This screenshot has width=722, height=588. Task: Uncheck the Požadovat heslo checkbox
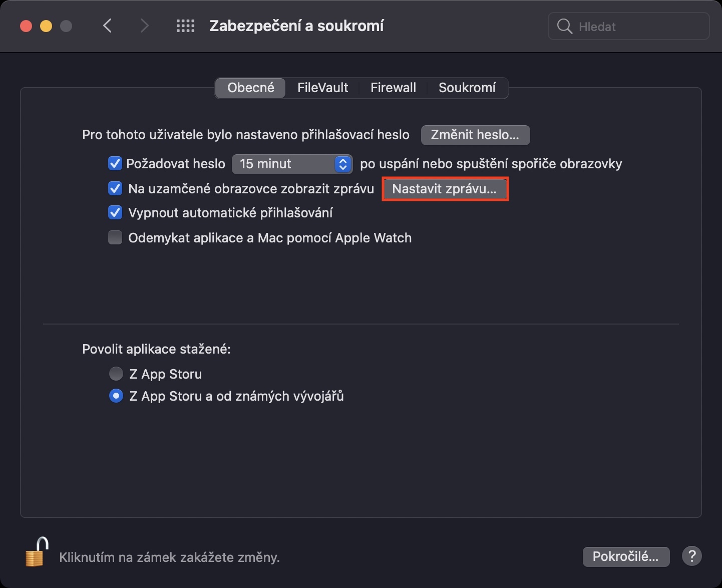(x=115, y=164)
